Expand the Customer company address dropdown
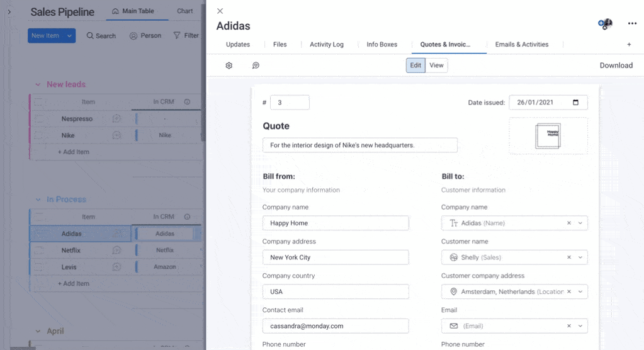Screen dimensions: 644x350 click(580, 291)
